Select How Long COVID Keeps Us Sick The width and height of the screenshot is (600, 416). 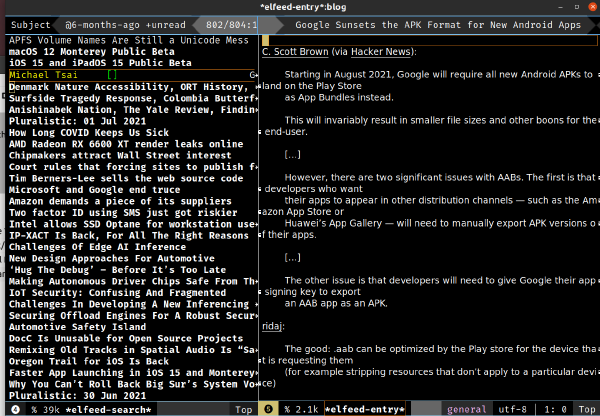(x=89, y=133)
